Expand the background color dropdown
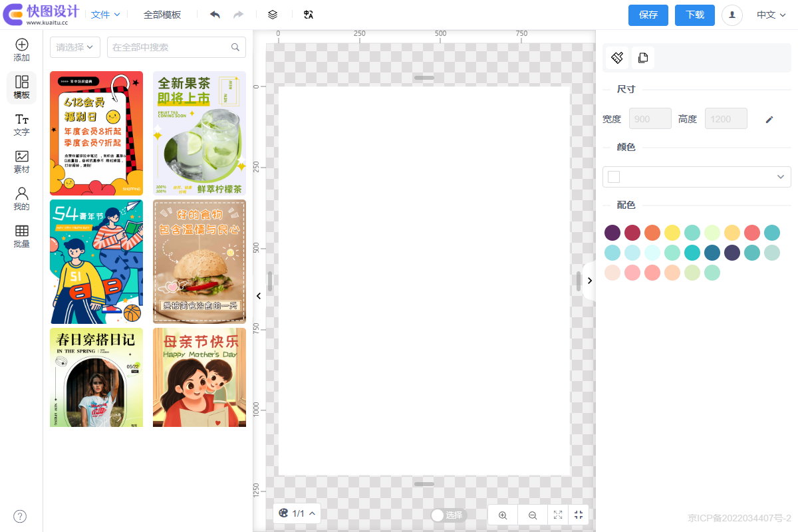Screen dimensions: 798x532 pyautogui.click(x=696, y=177)
